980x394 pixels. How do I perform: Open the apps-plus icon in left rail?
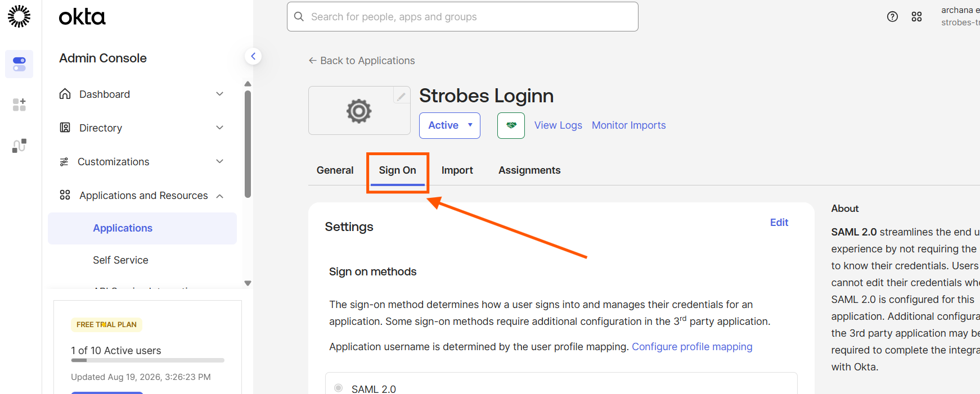(19, 105)
